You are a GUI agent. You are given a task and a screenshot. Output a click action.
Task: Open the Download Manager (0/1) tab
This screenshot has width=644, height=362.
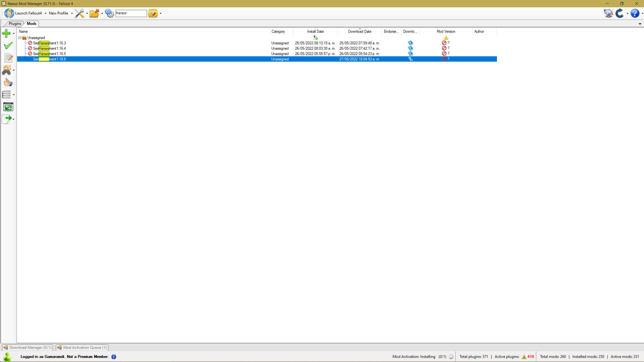[x=28, y=347]
